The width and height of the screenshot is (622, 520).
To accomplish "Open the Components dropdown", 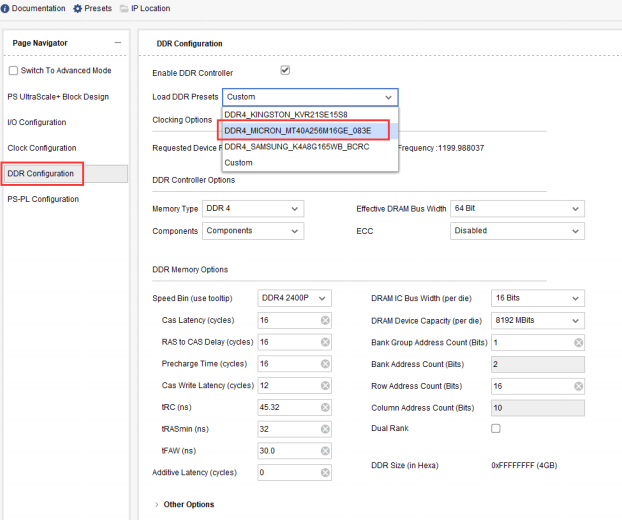I will (253, 231).
